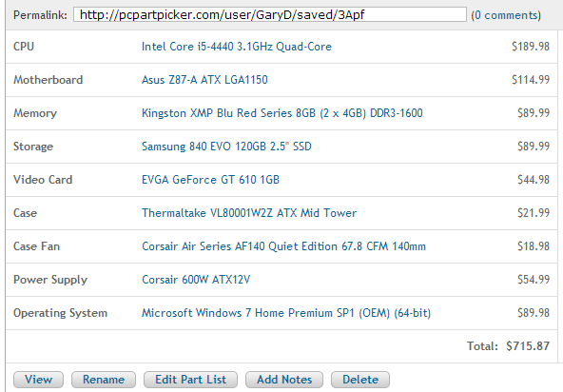The width and height of the screenshot is (563, 392).
Task: Open the 0 comments link
Action: click(x=506, y=15)
